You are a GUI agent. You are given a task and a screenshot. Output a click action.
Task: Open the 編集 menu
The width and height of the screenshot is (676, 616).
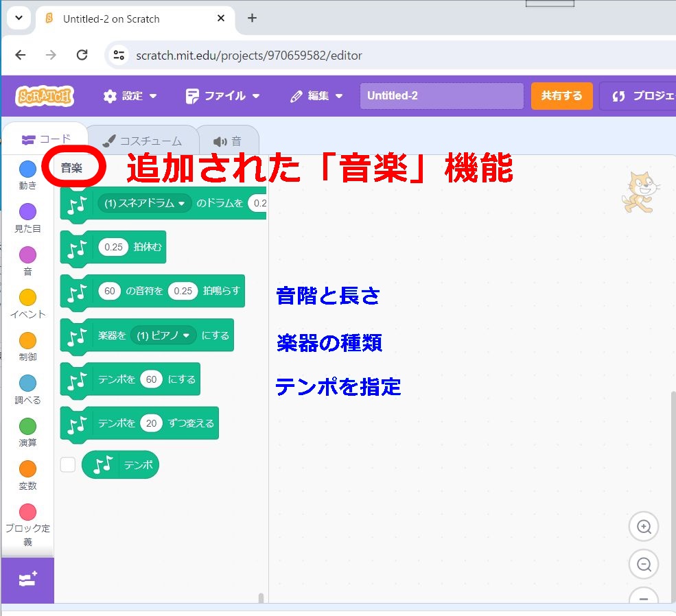(x=316, y=96)
